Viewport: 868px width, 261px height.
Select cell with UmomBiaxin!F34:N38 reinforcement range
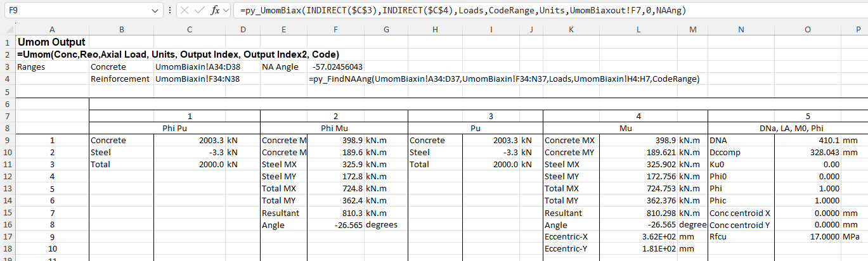pyautogui.click(x=188, y=79)
